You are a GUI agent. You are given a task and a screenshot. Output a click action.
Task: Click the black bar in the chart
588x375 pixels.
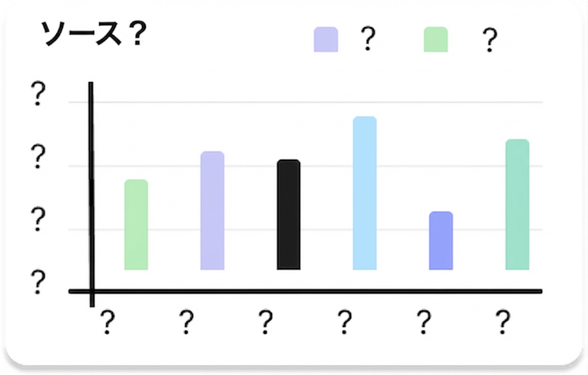[x=288, y=215]
